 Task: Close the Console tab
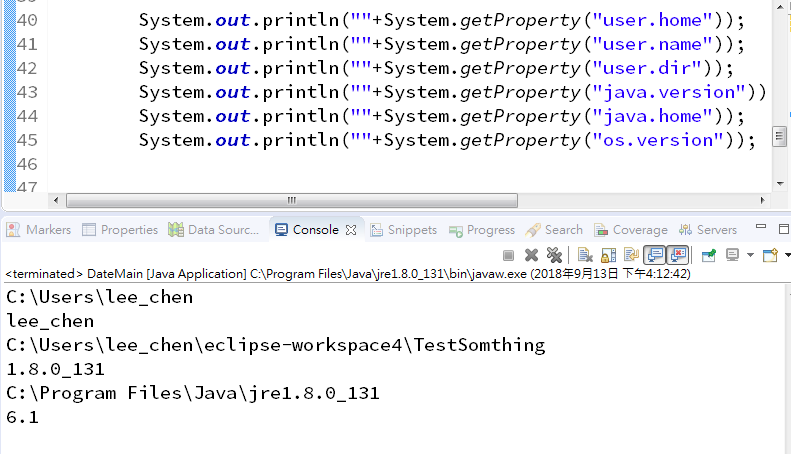(x=351, y=230)
